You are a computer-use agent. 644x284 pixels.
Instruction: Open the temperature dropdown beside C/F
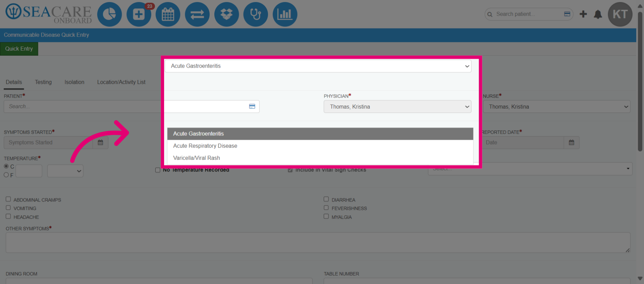tap(65, 171)
